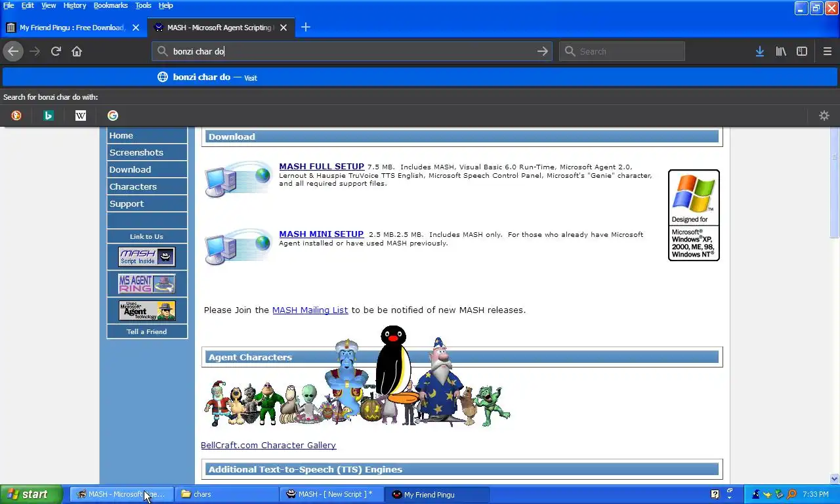840x504 pixels.
Task: Switch to MASH Microsoft Agent taskbar button
Action: coord(121,494)
